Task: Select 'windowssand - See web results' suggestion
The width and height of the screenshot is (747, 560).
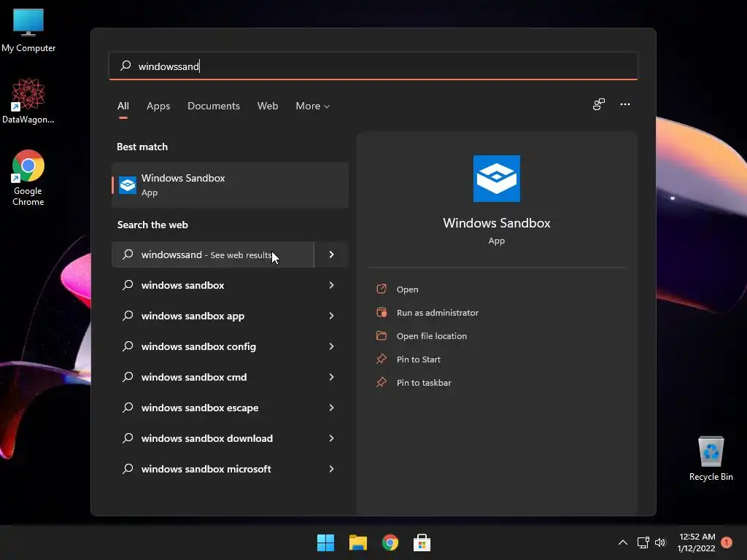Action: (213, 254)
